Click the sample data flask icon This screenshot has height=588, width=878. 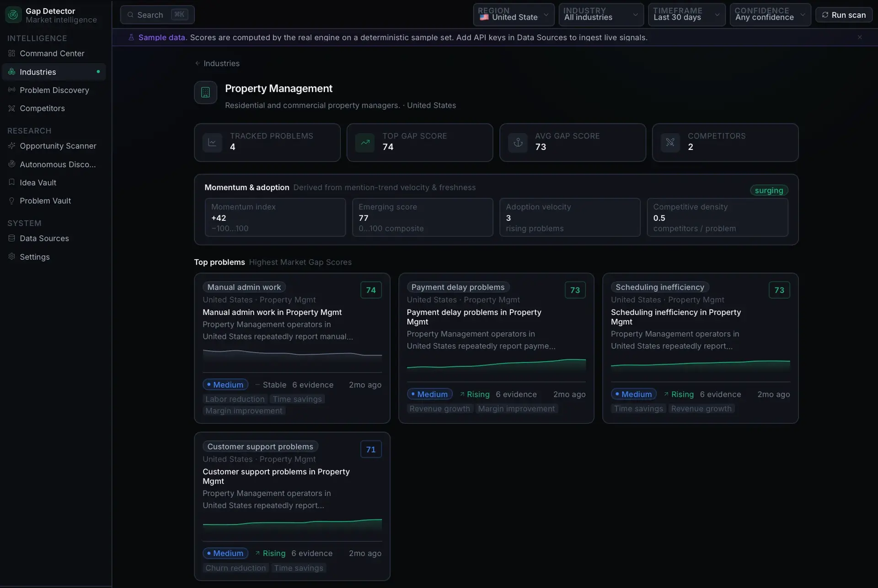coord(131,37)
